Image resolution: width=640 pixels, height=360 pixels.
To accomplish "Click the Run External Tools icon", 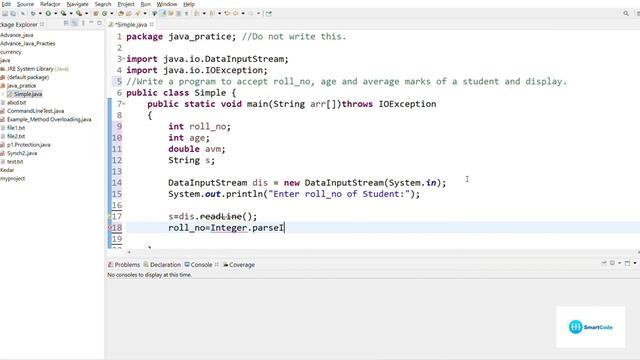I will point(79,13).
